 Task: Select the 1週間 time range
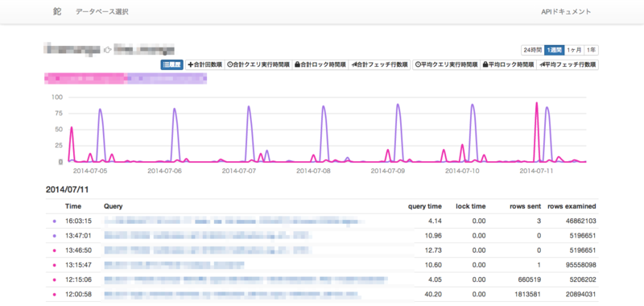click(x=554, y=50)
